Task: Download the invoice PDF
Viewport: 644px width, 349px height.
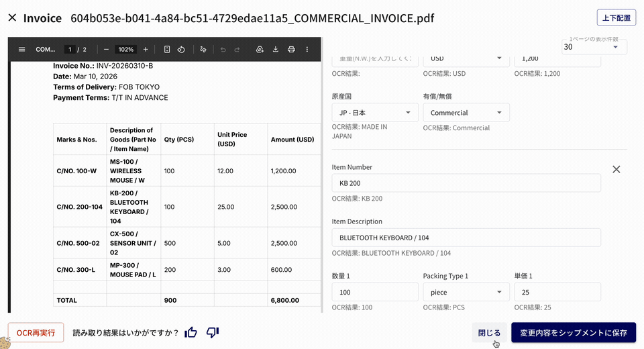Action: click(x=275, y=50)
